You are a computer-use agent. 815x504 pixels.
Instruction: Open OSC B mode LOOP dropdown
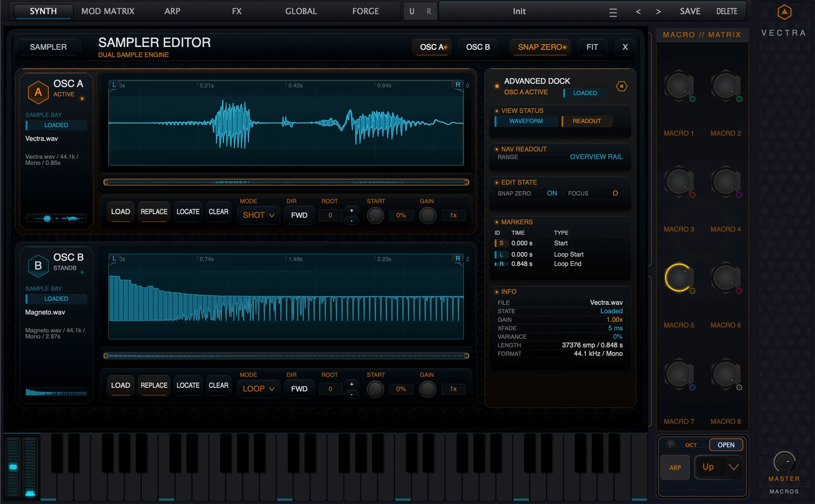coord(259,389)
